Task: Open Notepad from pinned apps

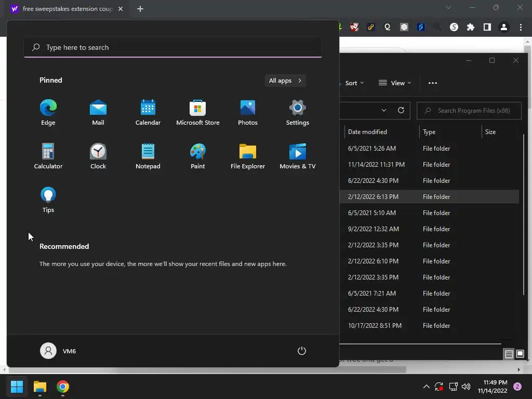Action: point(148,156)
